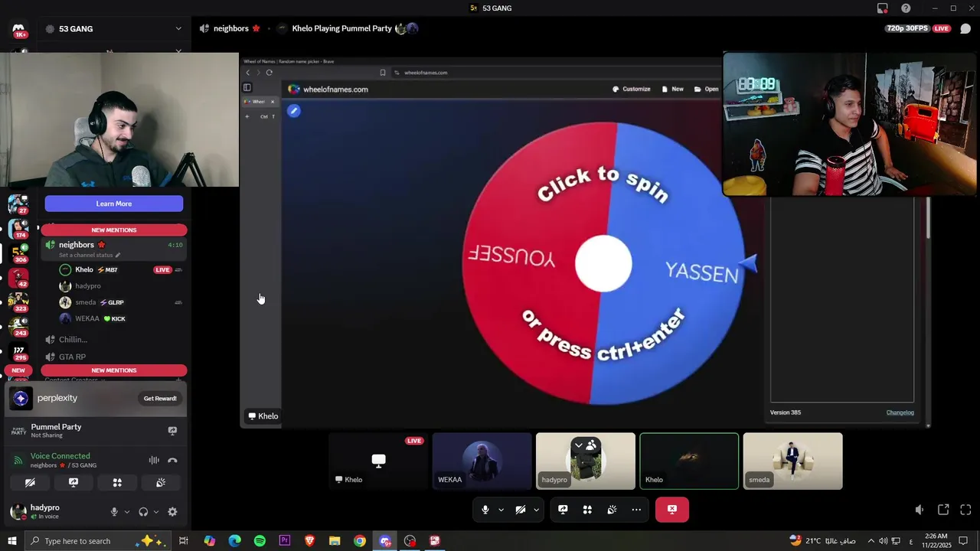Open Discord help question mark icon
The image size is (980, 551).
coord(906,8)
